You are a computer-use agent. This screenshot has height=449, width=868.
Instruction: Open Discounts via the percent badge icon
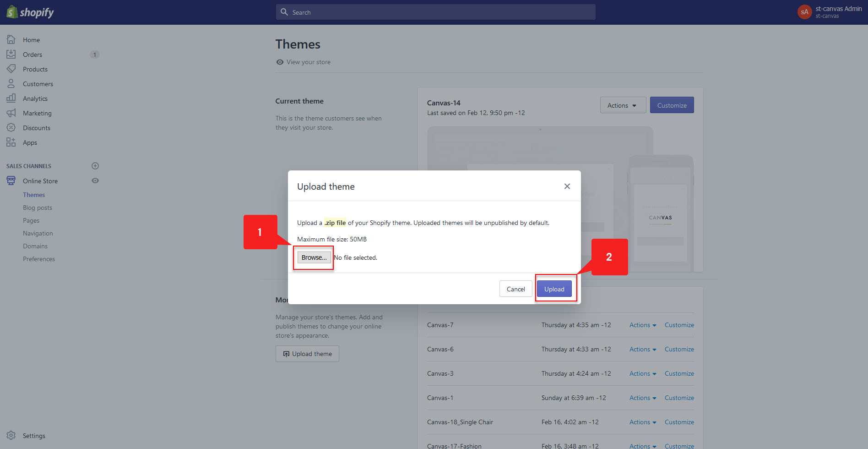coord(11,128)
